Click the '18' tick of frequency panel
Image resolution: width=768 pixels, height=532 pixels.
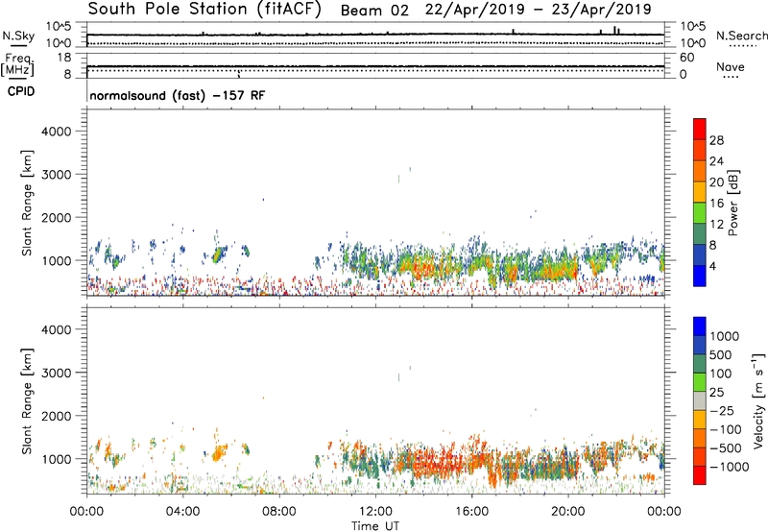[64, 58]
